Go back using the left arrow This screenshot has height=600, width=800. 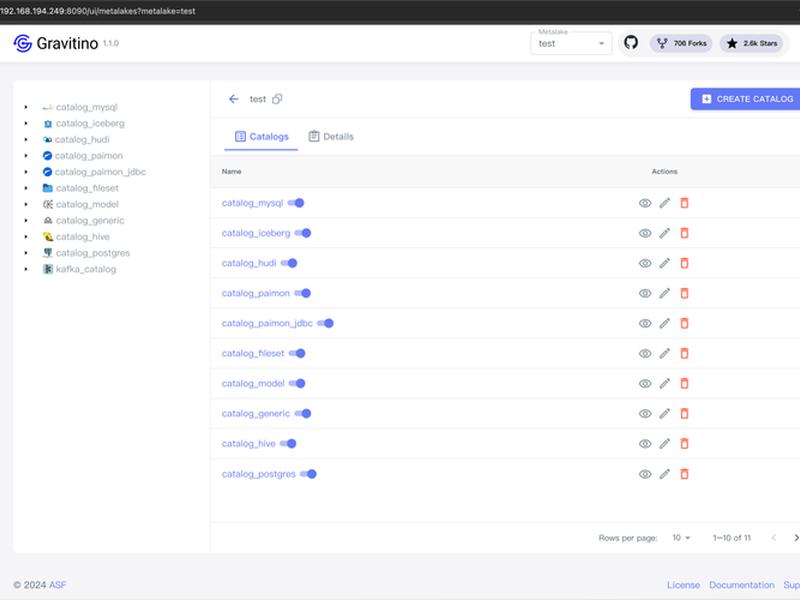click(x=234, y=99)
